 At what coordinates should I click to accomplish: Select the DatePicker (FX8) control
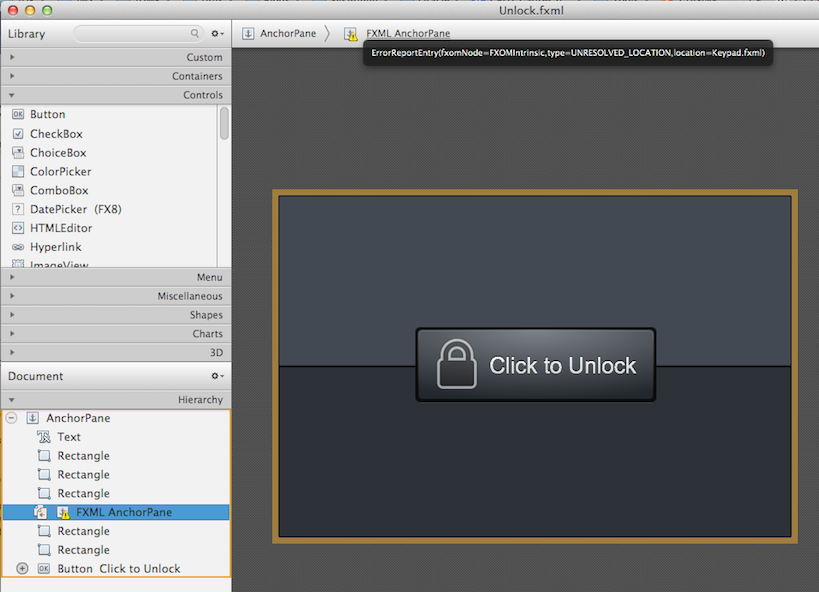point(75,210)
